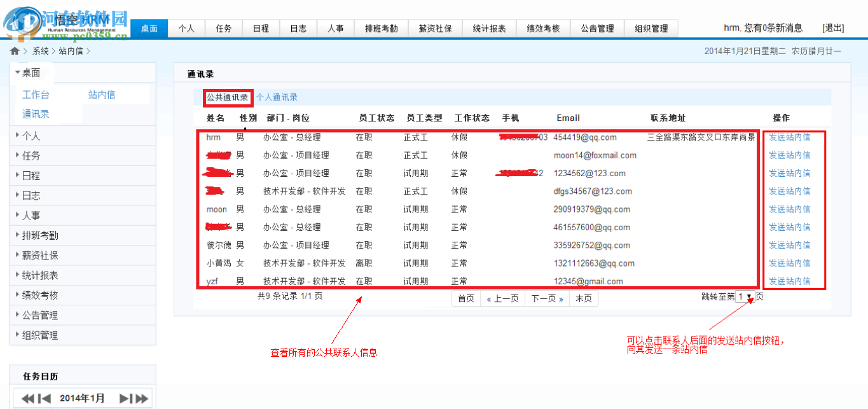Go to previous month in task calendar
Image resolution: width=868 pixels, height=409 pixels.
(x=43, y=399)
